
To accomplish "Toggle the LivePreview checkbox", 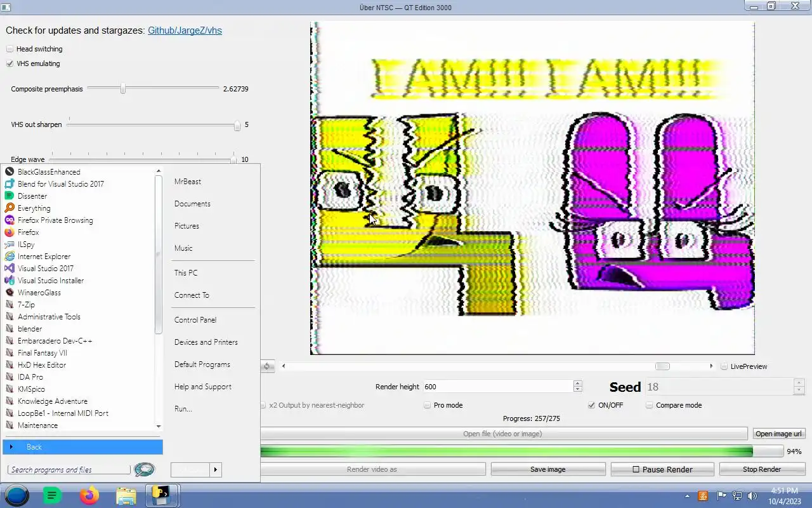I will click(x=724, y=366).
